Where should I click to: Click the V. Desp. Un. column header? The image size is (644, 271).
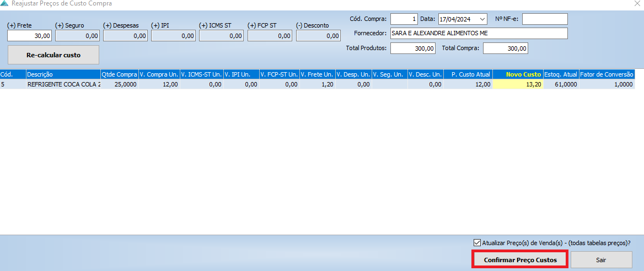coord(353,74)
